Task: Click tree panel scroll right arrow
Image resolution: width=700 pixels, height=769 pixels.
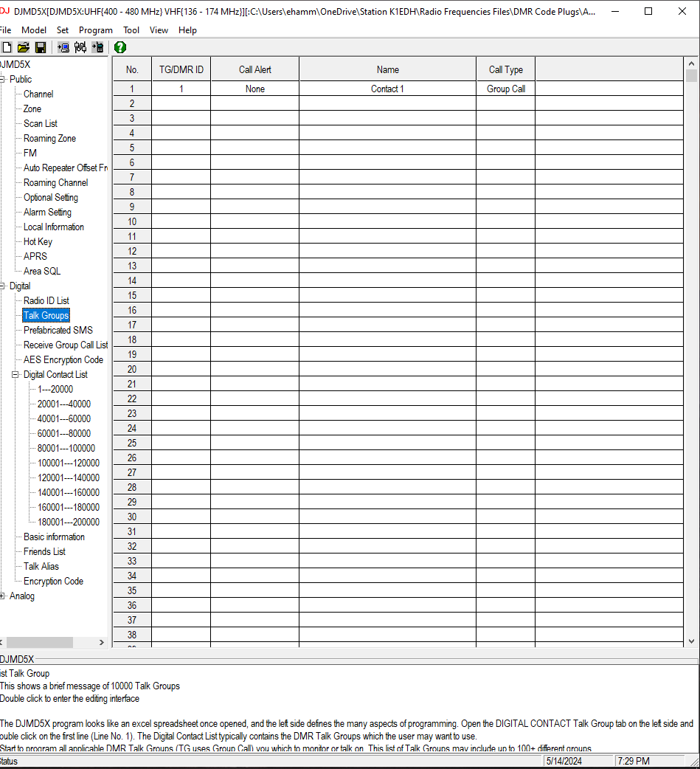Action: pyautogui.click(x=102, y=642)
